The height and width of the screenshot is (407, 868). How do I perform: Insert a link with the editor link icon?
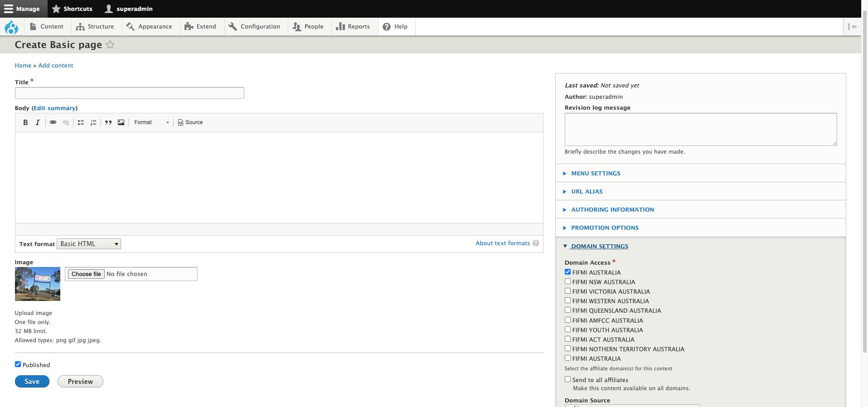(53, 122)
